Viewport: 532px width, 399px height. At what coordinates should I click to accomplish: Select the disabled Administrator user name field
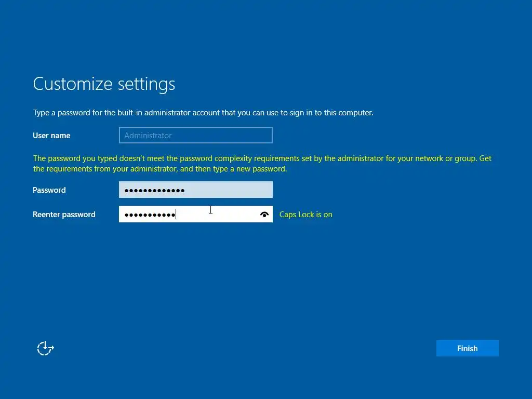tap(196, 135)
